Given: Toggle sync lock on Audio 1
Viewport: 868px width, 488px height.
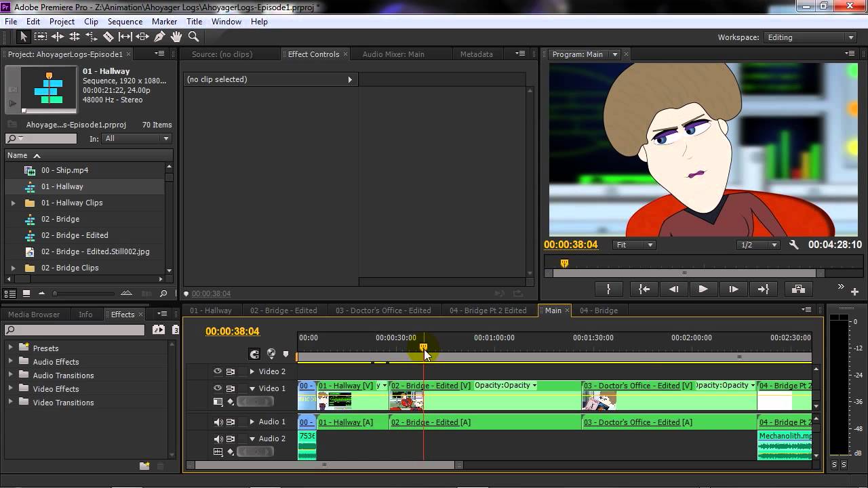Looking at the screenshot, I should coord(231,422).
